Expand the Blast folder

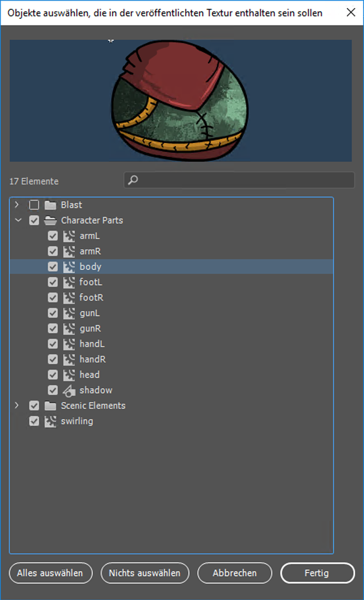(17, 205)
